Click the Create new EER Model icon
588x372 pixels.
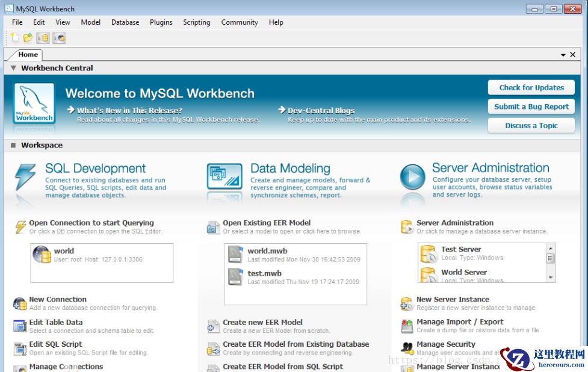(214, 326)
